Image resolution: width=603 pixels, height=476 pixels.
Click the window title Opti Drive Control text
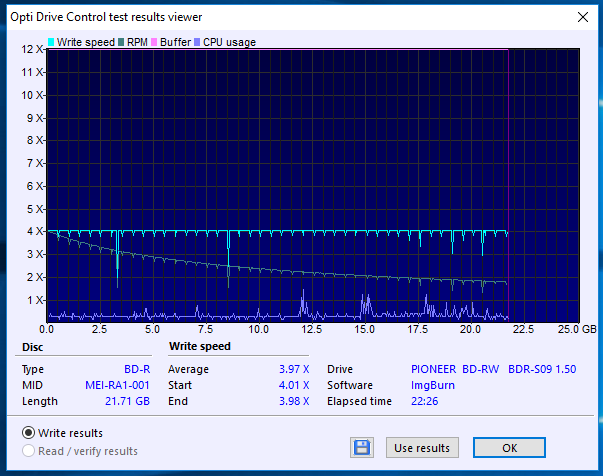point(106,17)
